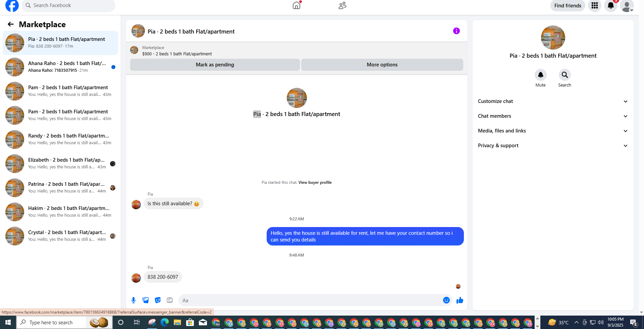Select Pia conversation in chat list
The width and height of the screenshot is (644, 329).
tap(60, 43)
